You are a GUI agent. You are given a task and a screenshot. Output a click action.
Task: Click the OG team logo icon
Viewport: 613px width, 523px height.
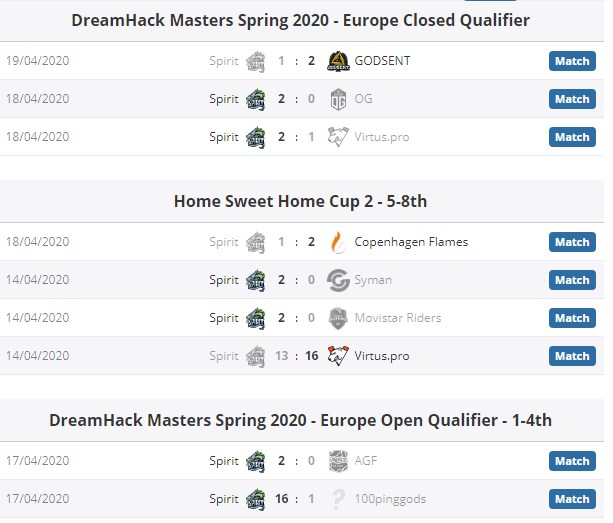coord(338,99)
